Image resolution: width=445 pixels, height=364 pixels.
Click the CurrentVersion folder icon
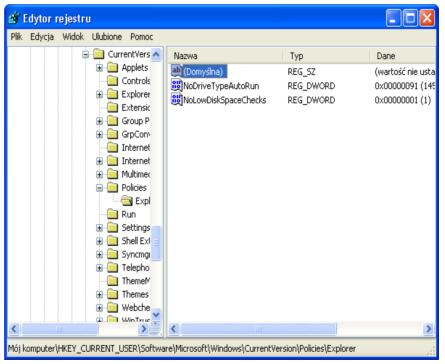(x=99, y=54)
